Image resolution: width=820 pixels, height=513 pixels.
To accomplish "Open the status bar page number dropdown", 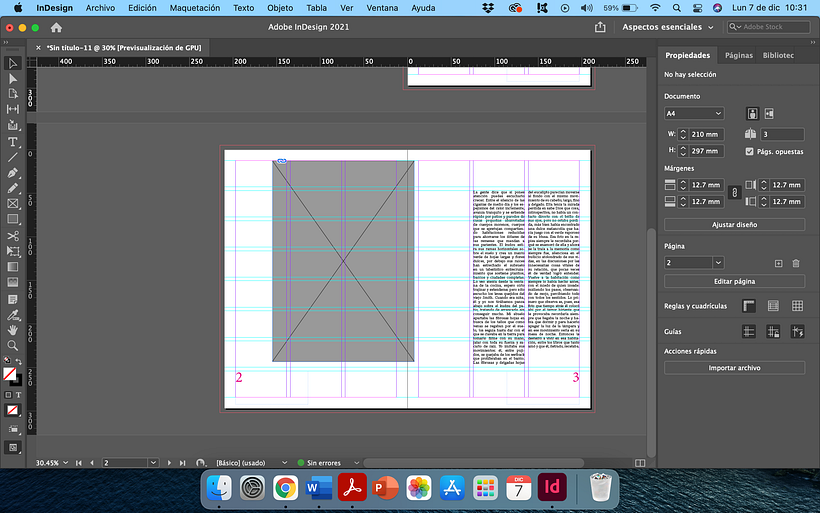I will pyautogui.click(x=153, y=463).
